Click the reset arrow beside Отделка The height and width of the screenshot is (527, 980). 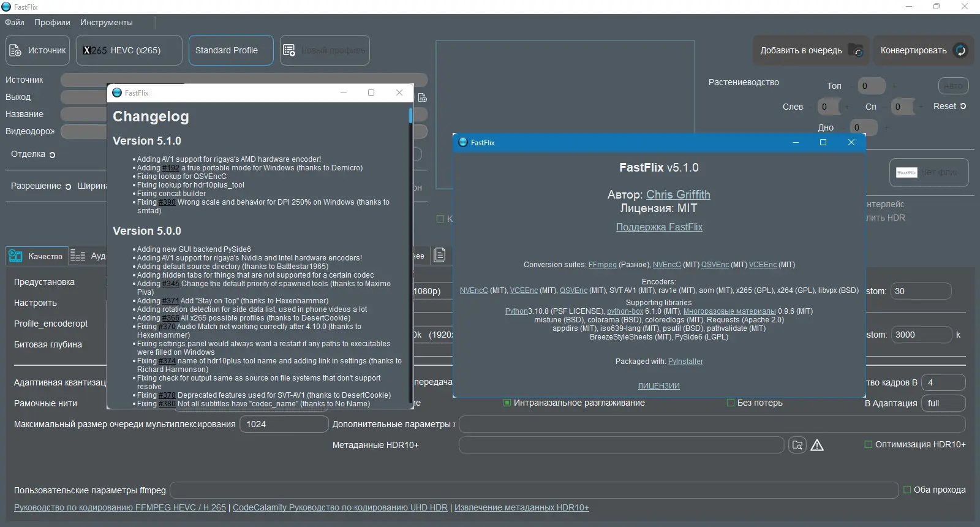(52, 155)
